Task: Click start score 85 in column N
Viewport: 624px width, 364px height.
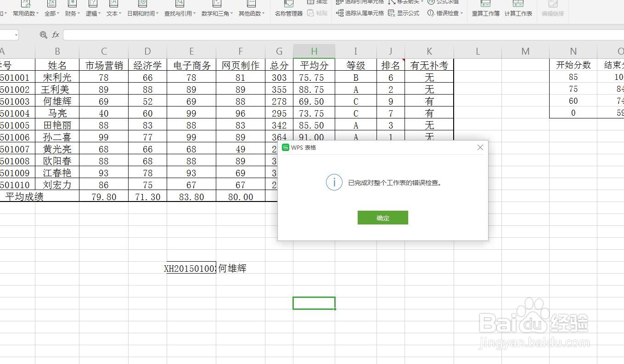Action: tap(573, 77)
